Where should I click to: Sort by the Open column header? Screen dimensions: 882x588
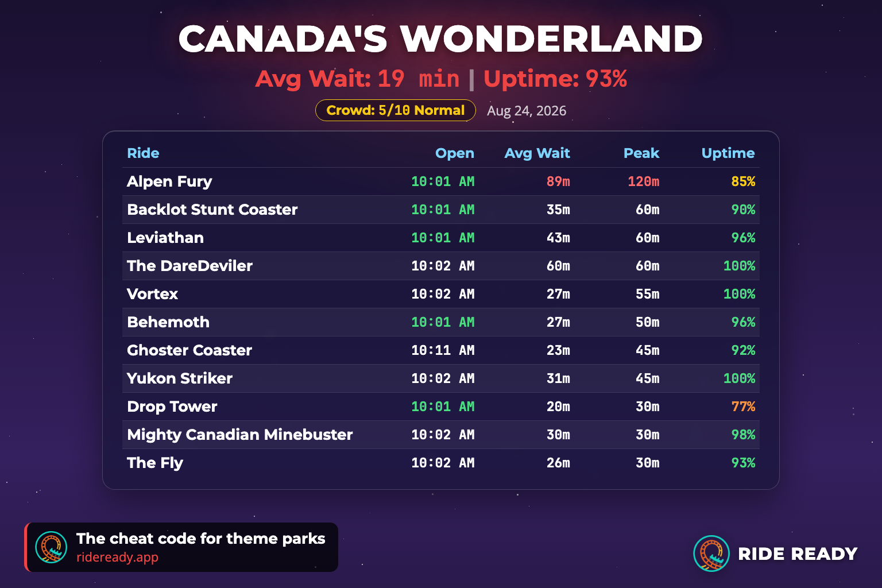point(455,153)
